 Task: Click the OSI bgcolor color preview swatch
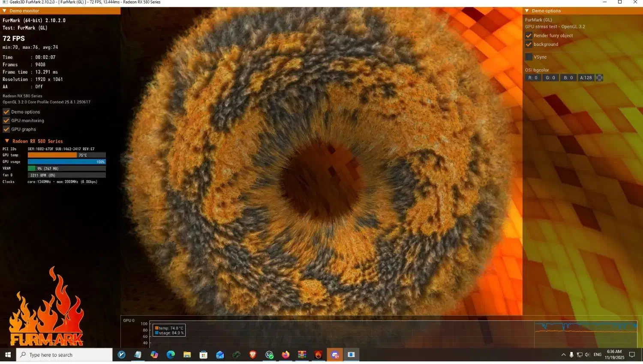(x=599, y=78)
